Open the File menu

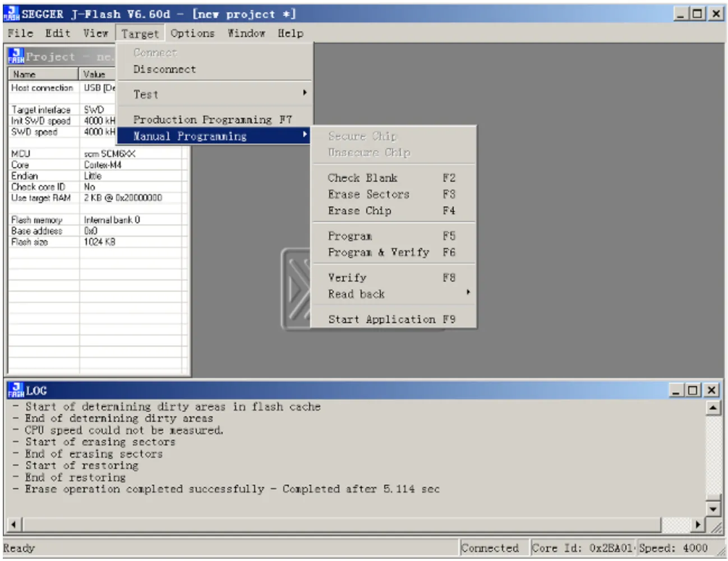(x=21, y=33)
